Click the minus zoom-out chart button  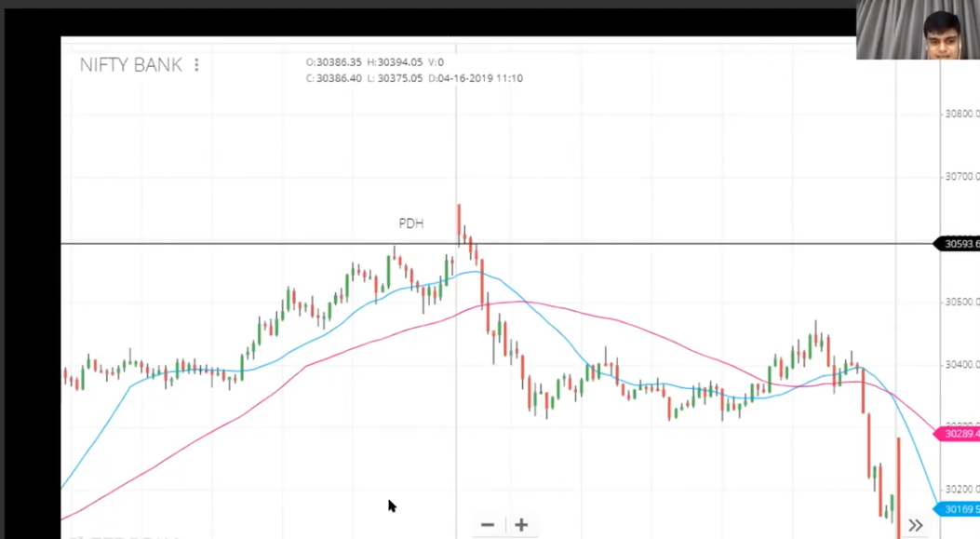click(x=487, y=525)
